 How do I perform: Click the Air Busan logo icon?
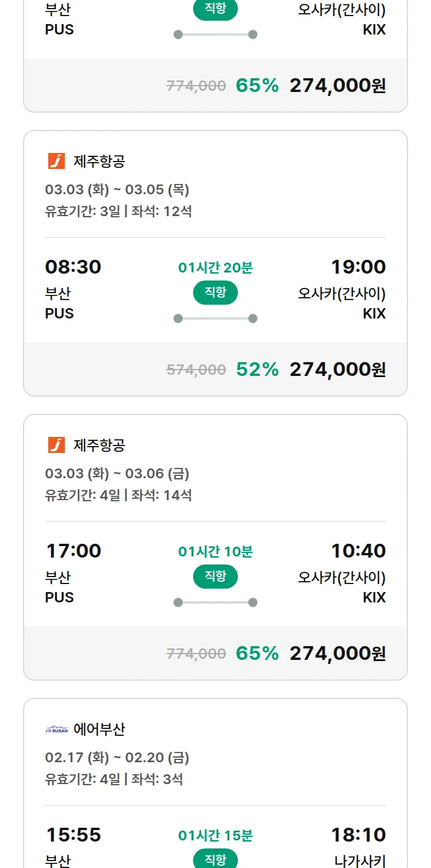click(56, 729)
